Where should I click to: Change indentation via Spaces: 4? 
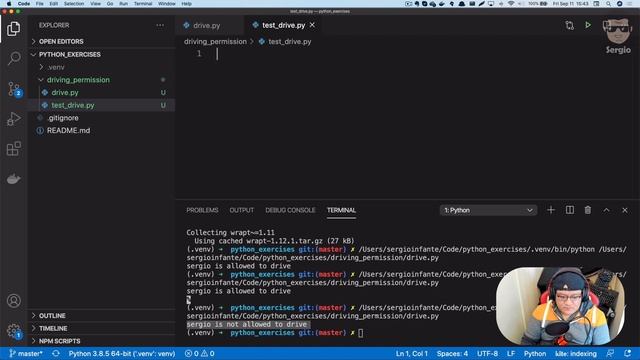tap(452, 353)
